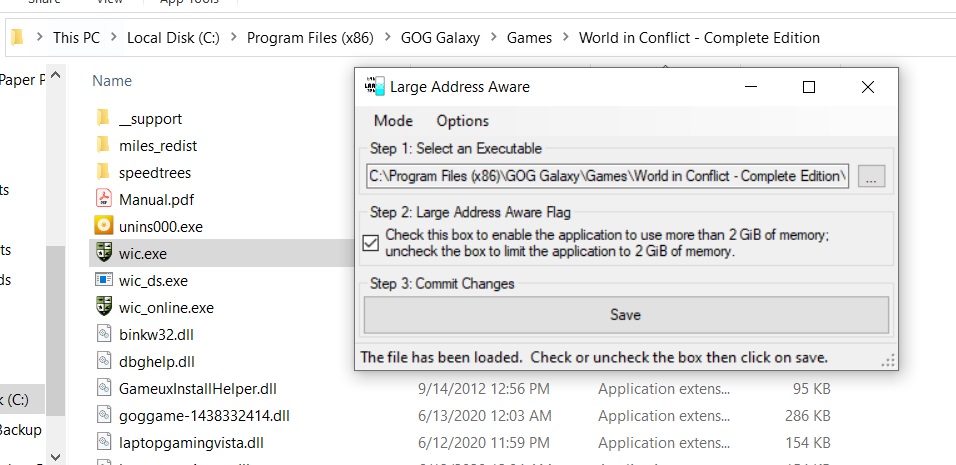Click the unins000.exe uninstaller icon

104,226
